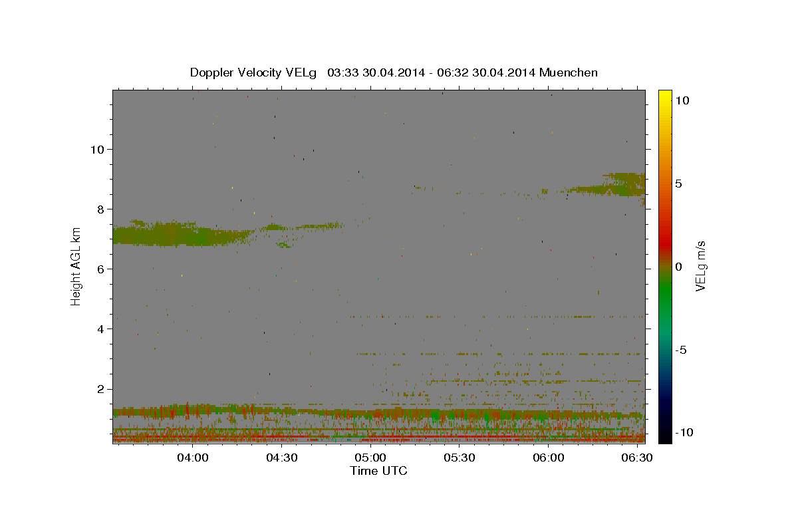
Task: Click the 05:30 time tick label
Action: coord(460,458)
